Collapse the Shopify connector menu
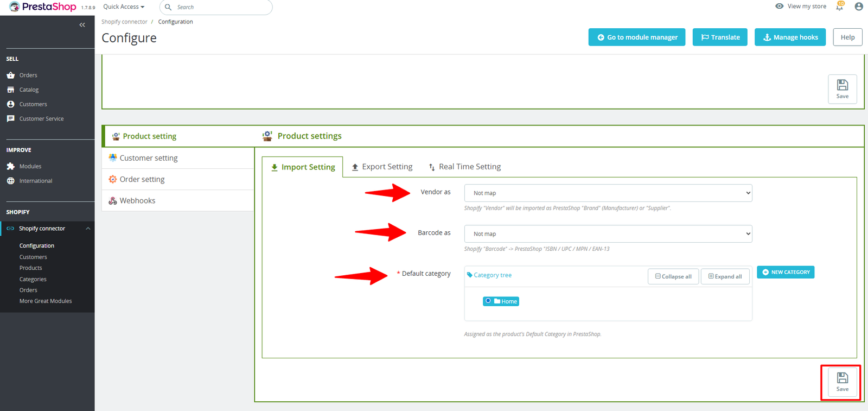The height and width of the screenshot is (411, 868). (88, 229)
